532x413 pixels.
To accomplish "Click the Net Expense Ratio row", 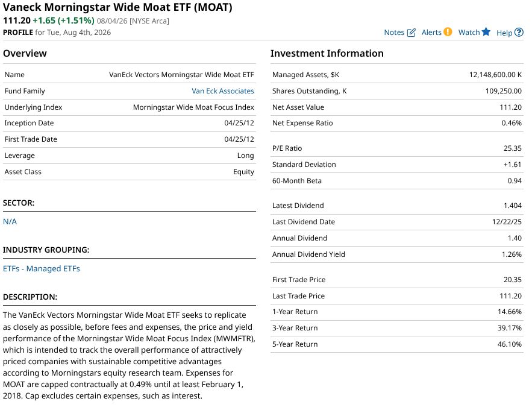I will click(x=396, y=123).
